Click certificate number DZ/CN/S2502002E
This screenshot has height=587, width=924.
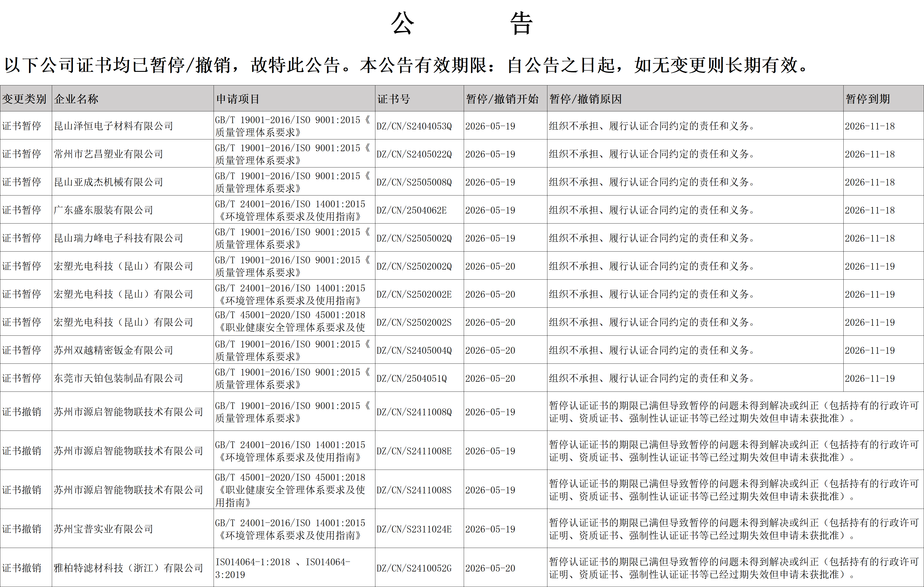point(414,294)
